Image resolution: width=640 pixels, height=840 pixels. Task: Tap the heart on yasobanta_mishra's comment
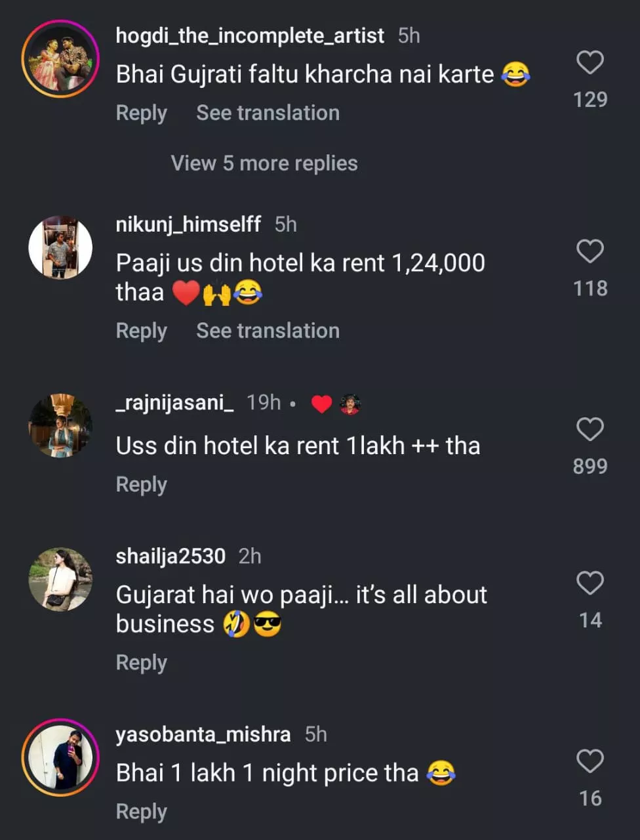tap(590, 761)
